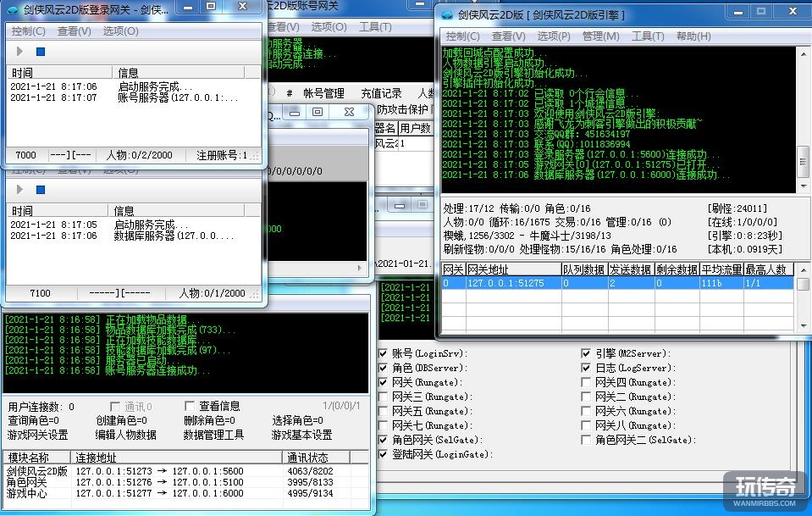Enable 网关二(Rungate) checkbox
812x516 pixels.
(586, 397)
